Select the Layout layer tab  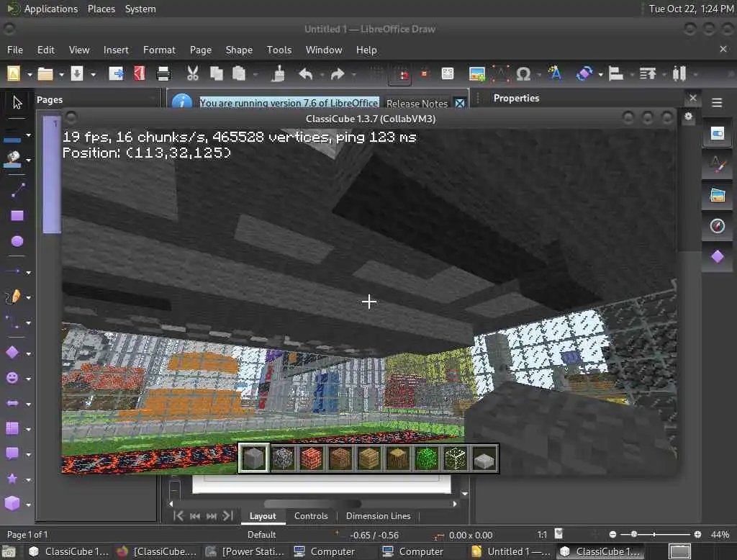[263, 516]
